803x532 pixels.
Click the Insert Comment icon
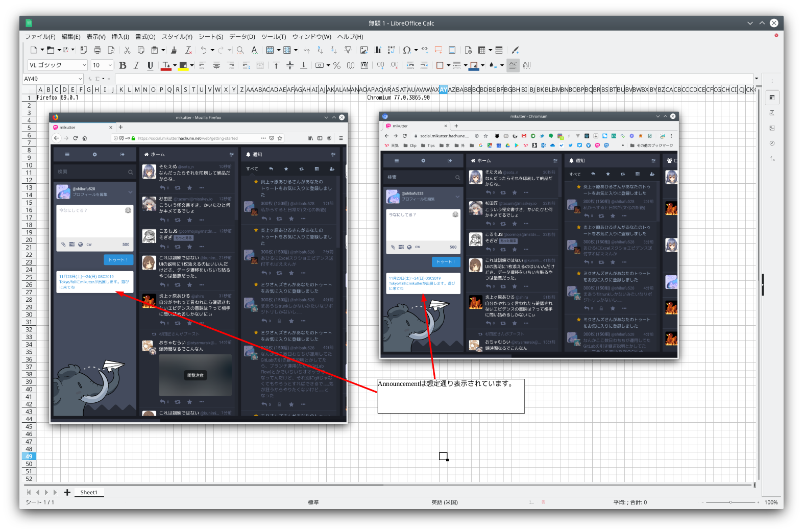438,50
